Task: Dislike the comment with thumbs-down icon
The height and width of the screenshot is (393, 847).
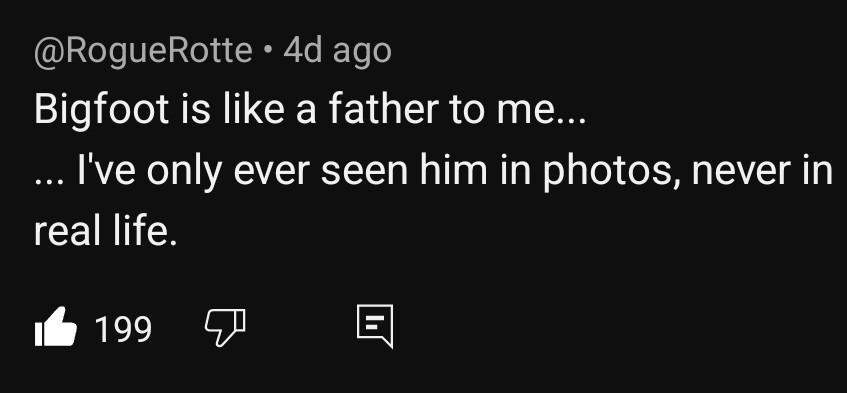Action: (x=225, y=327)
